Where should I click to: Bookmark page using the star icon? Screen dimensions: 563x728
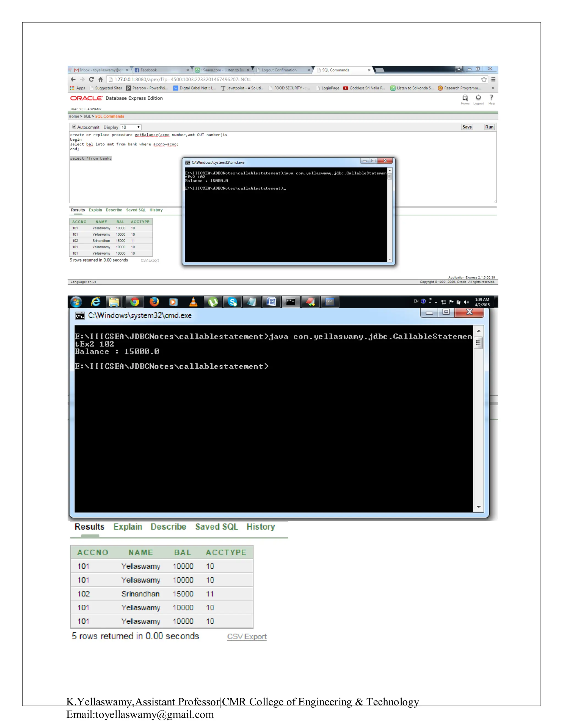pyautogui.click(x=484, y=79)
